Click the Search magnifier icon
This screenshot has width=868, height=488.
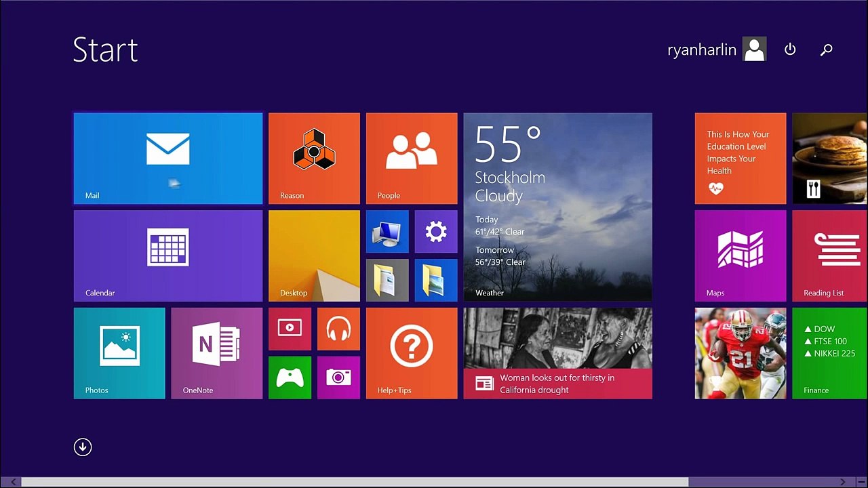[x=826, y=49]
